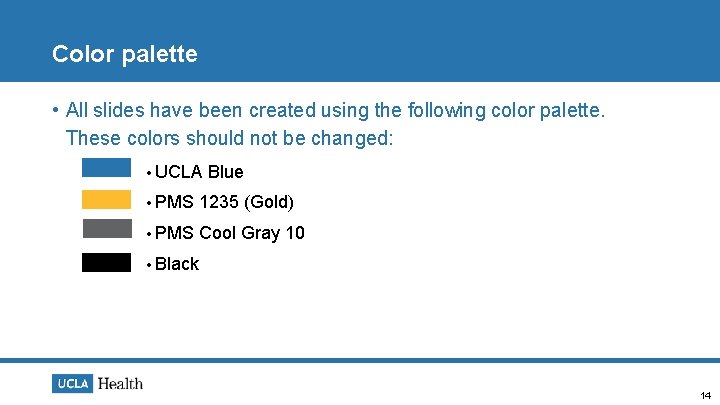
Task: Pick the PMS Cool Gray 10 swatch
Action: (x=107, y=229)
